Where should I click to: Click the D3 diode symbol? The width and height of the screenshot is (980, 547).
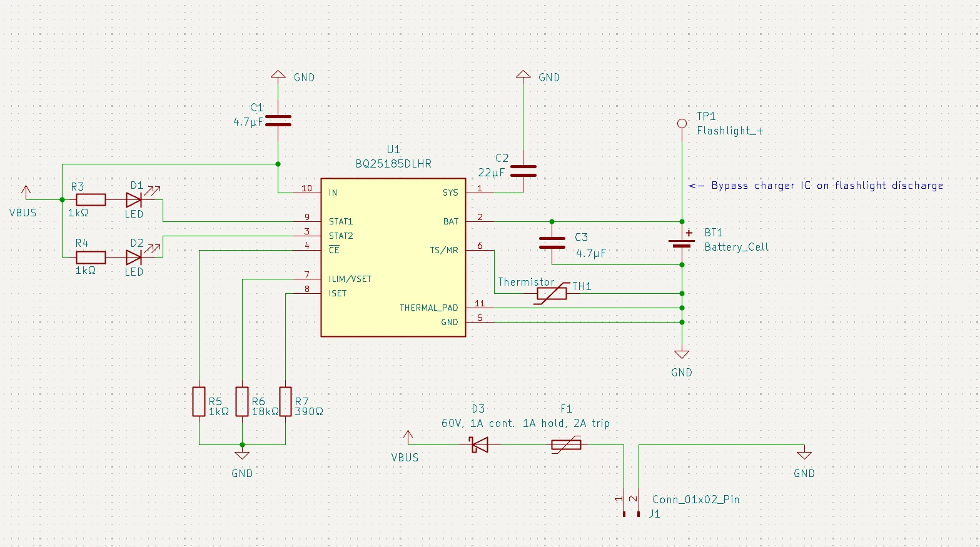(x=479, y=445)
